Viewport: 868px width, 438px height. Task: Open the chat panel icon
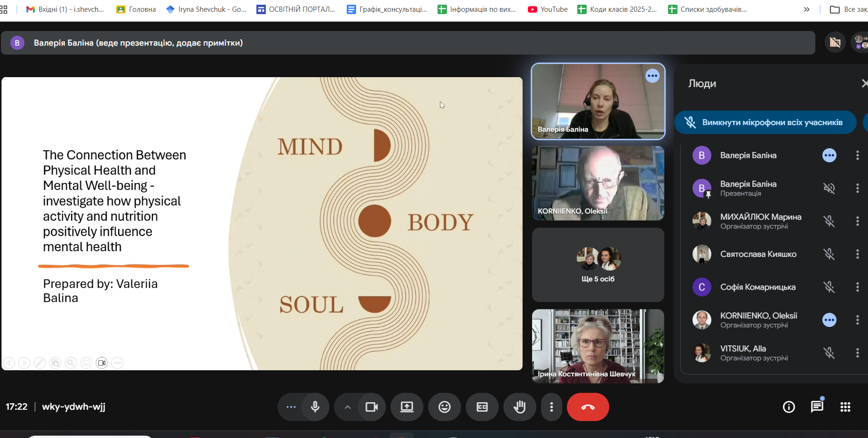pos(817,407)
